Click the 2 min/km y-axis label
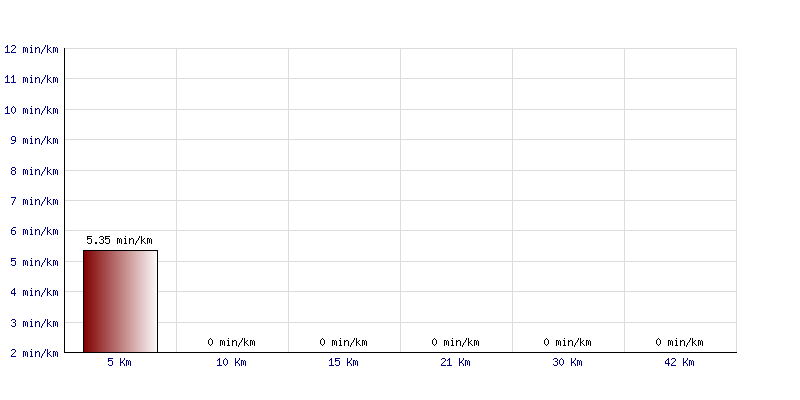This screenshot has height=400, width=800. pyautogui.click(x=34, y=353)
